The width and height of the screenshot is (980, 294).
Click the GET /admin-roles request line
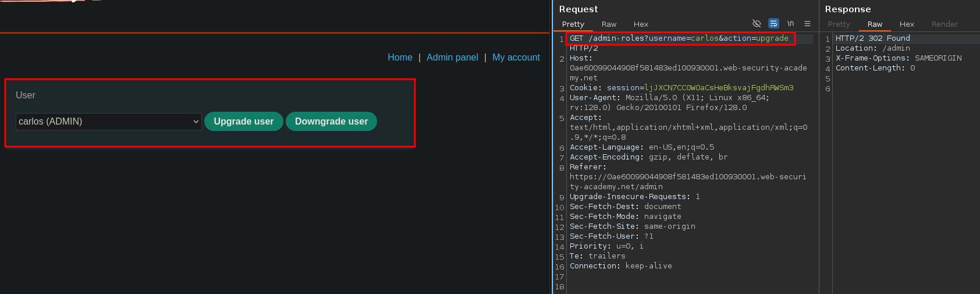pos(679,38)
